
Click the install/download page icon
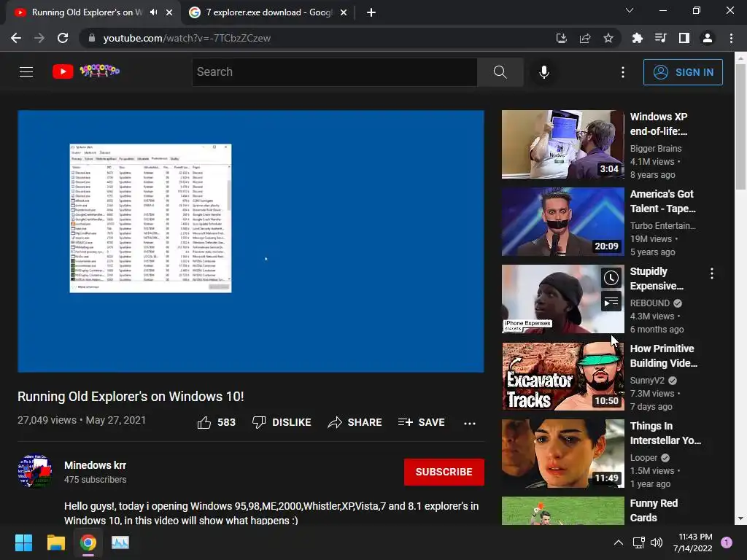click(x=562, y=38)
